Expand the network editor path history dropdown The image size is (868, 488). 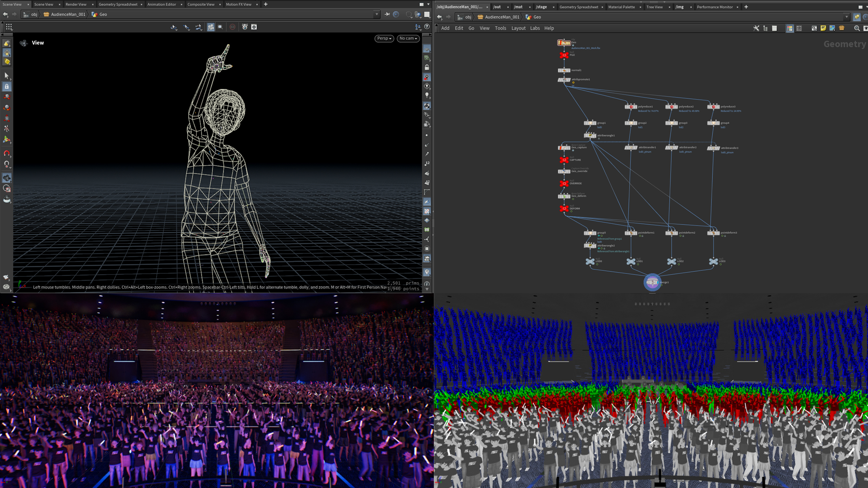click(x=846, y=17)
